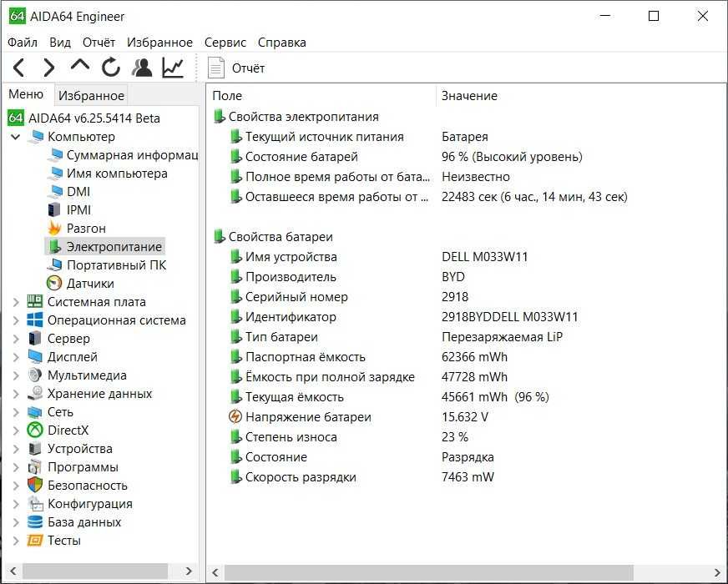Click the battery icon beside Свойства батареи
Screen dimensions: 728x584
pyautogui.click(x=219, y=237)
